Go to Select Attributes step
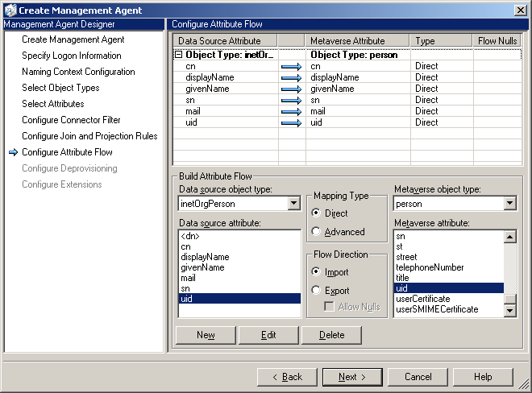532x393 pixels. [x=53, y=104]
